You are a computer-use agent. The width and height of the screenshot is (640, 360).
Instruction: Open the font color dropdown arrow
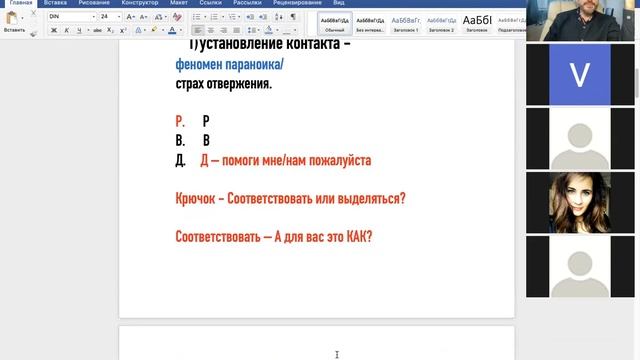pyautogui.click(x=181, y=30)
